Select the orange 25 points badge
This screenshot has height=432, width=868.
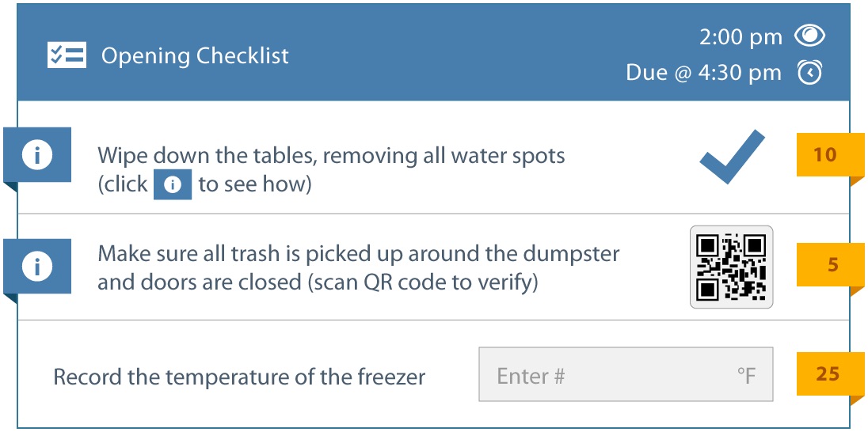coord(827,373)
